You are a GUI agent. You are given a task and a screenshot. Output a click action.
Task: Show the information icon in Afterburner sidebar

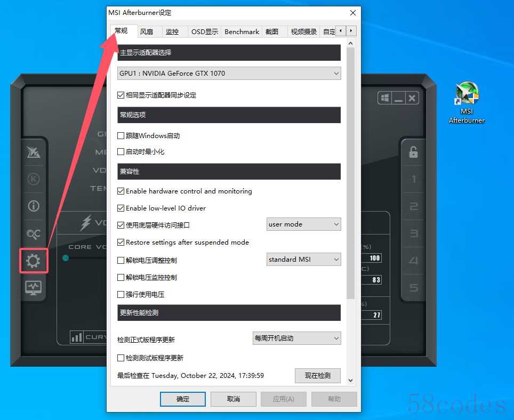[34, 206]
